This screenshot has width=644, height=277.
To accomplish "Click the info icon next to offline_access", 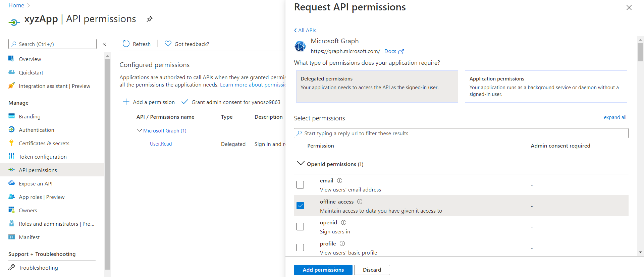I will [360, 202].
